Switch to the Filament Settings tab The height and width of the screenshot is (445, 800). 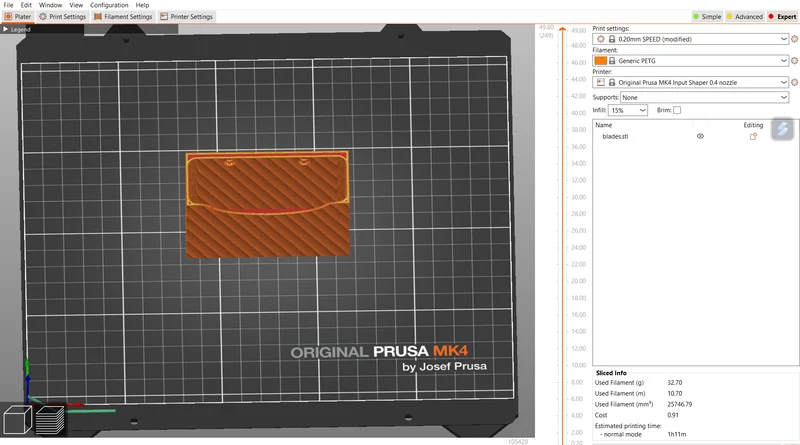pyautogui.click(x=123, y=16)
